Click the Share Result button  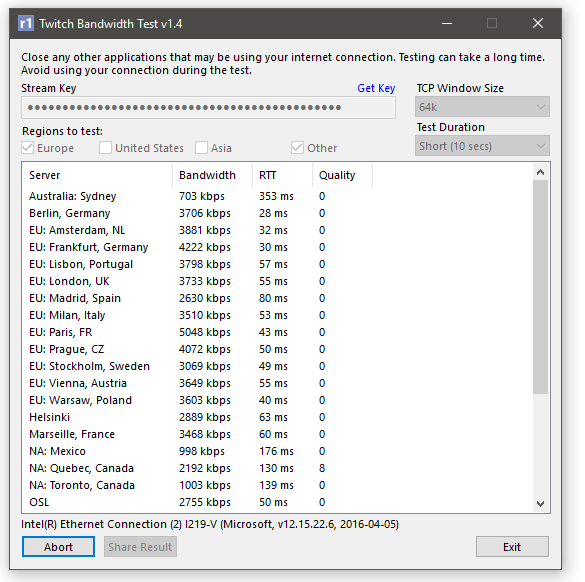tap(140, 547)
